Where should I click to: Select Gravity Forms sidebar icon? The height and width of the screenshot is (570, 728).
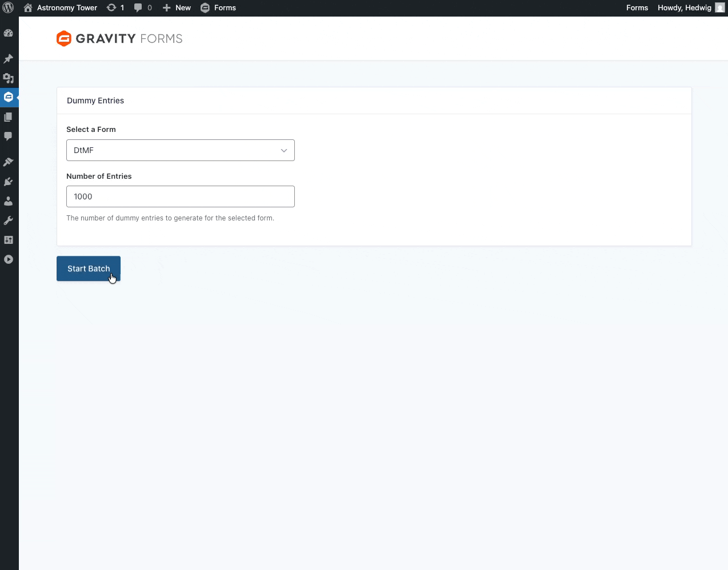(x=9, y=97)
